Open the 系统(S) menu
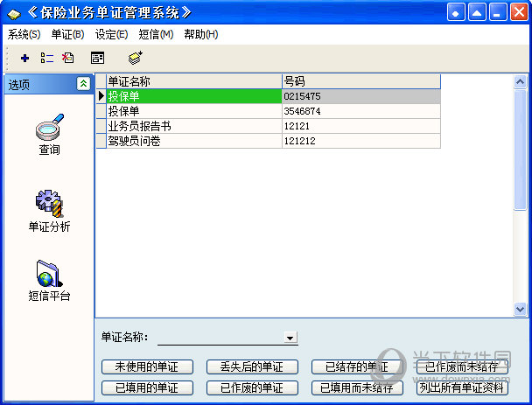 click(24, 34)
